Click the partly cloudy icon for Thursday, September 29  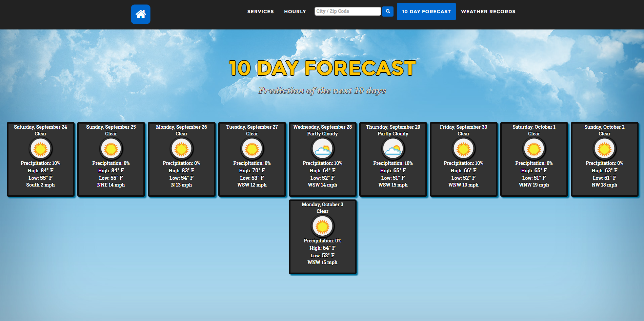(393, 149)
